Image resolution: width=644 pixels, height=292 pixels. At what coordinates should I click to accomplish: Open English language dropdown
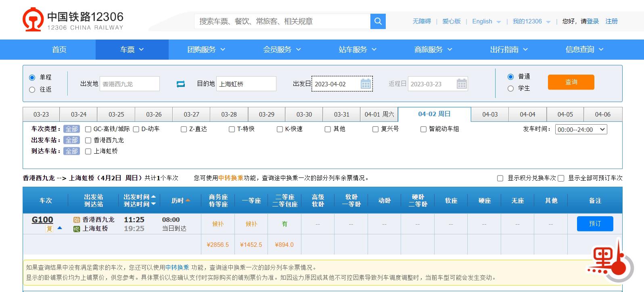[487, 21]
